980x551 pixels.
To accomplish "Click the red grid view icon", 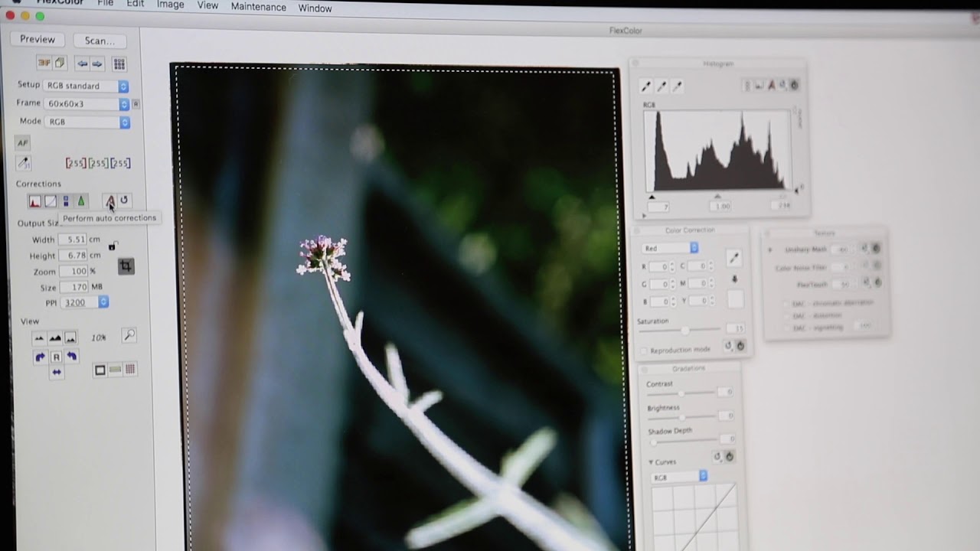I will pyautogui.click(x=130, y=370).
